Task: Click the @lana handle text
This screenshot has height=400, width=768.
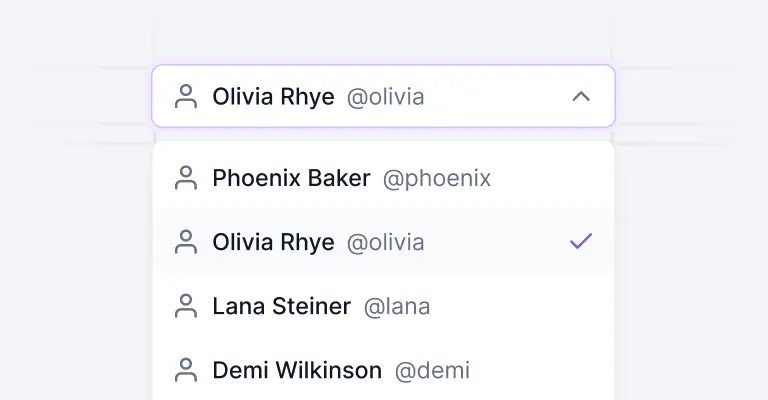Action: (x=397, y=306)
